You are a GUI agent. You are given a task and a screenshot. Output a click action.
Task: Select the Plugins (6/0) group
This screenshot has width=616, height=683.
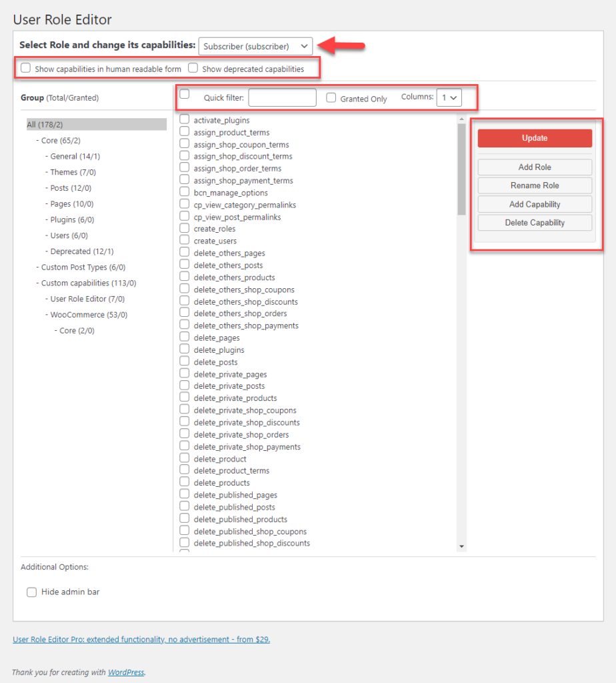tap(72, 219)
